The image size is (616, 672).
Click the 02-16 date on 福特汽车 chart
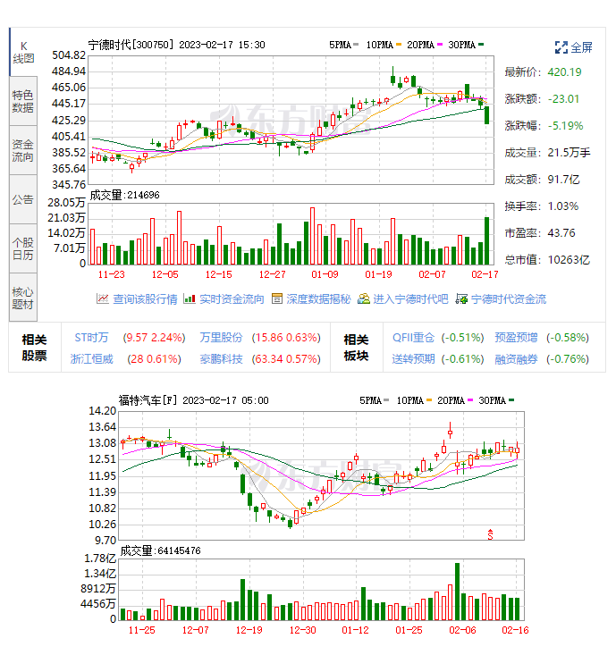click(x=515, y=630)
